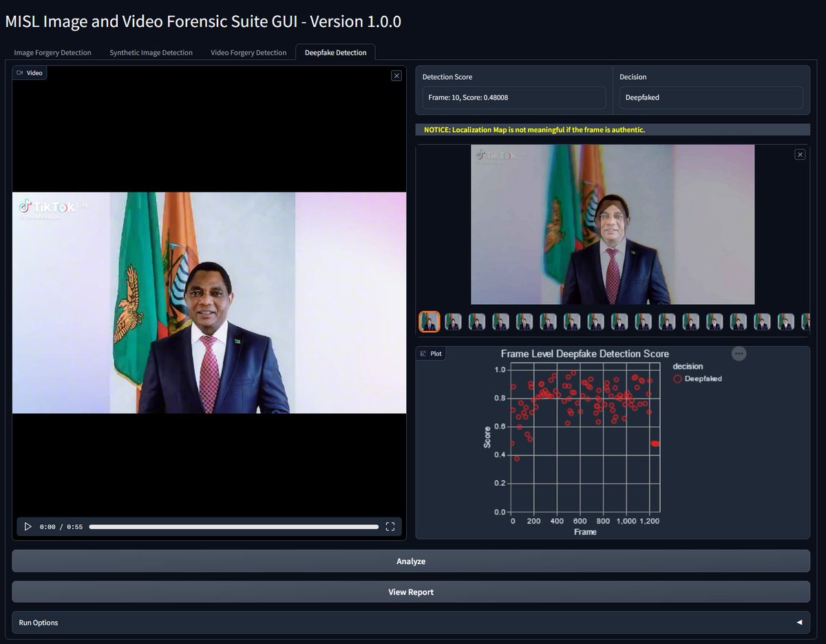826x644 pixels.
Task: Select the first highlighted frame thumbnail
Action: tap(430, 321)
